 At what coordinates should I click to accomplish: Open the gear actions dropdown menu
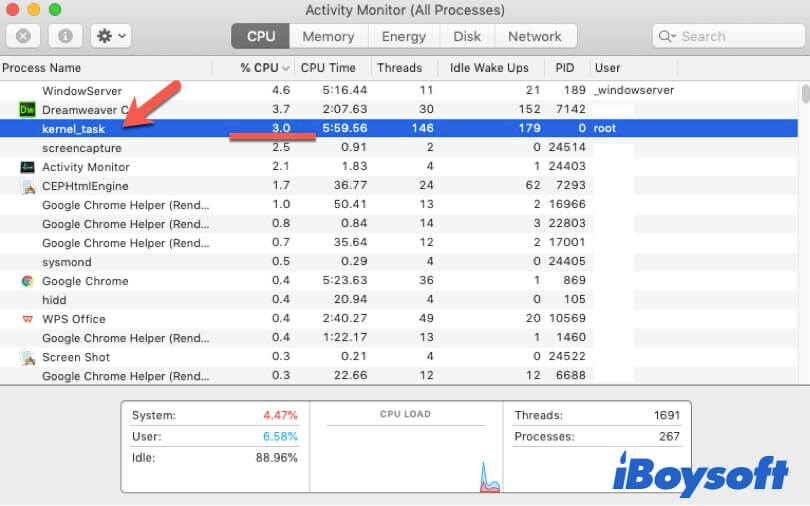pyautogui.click(x=109, y=36)
